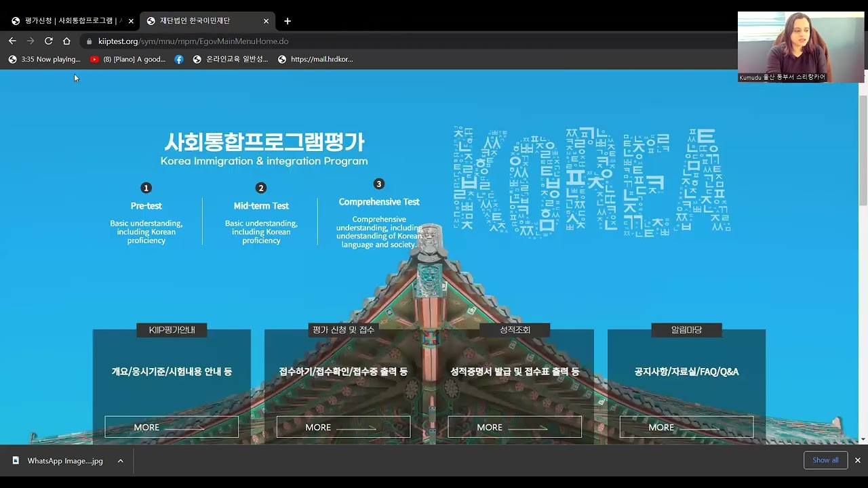Viewport: 868px width, 488px height.
Task: Click the padlock site info icon
Action: coord(89,41)
